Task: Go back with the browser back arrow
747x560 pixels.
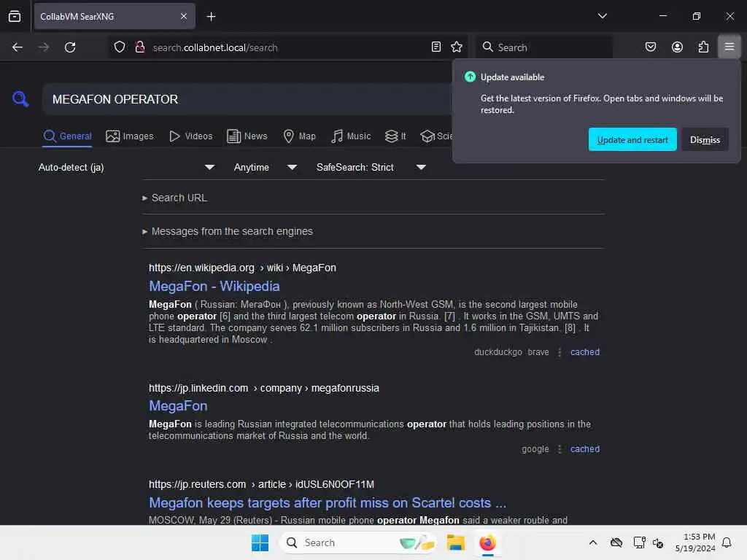Action: (x=18, y=47)
